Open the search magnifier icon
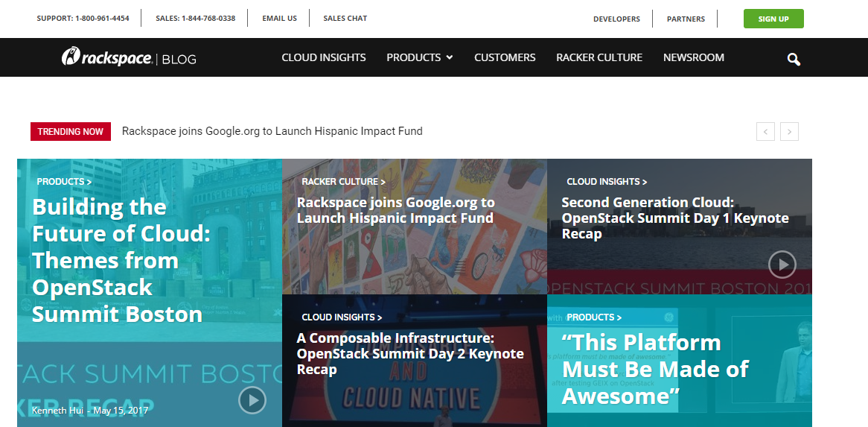 tap(794, 60)
